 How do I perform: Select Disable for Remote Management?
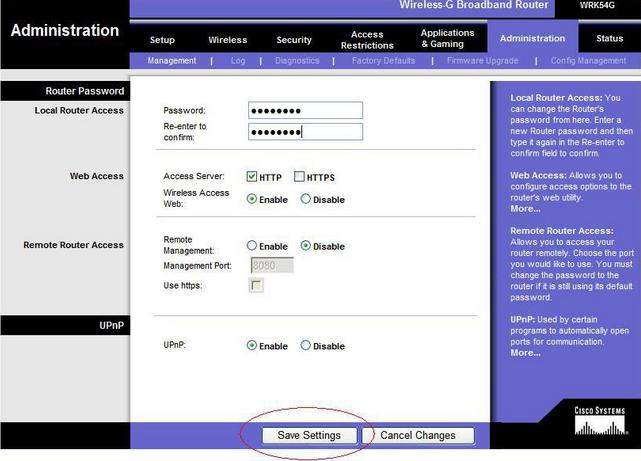tap(306, 246)
